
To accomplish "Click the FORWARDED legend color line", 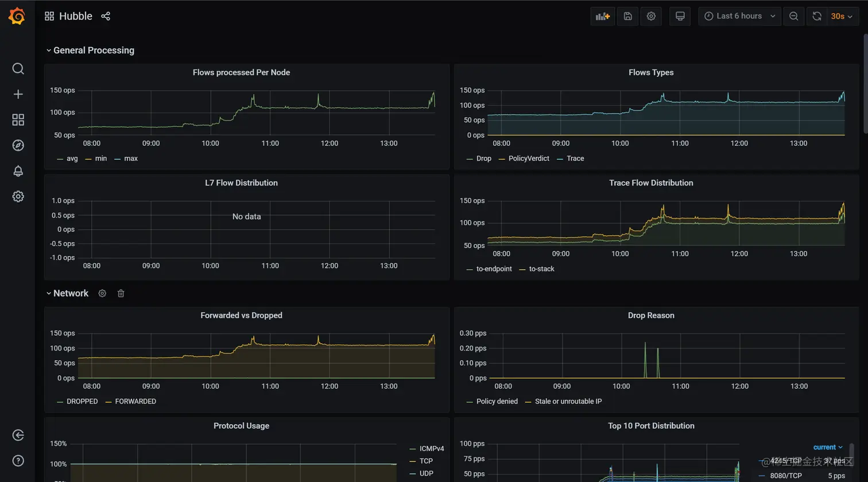I will coord(108,402).
